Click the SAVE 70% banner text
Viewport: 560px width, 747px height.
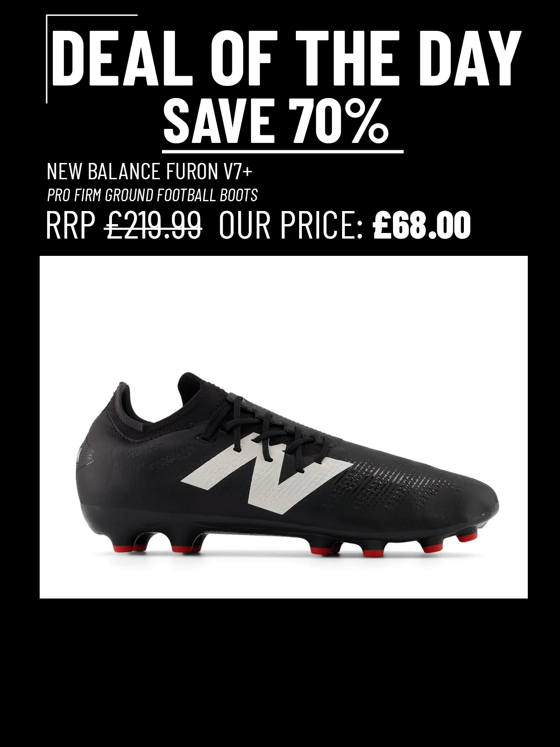276,121
